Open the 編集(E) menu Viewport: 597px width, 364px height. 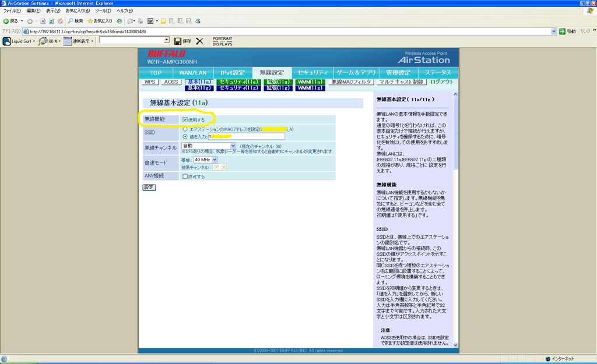point(33,10)
